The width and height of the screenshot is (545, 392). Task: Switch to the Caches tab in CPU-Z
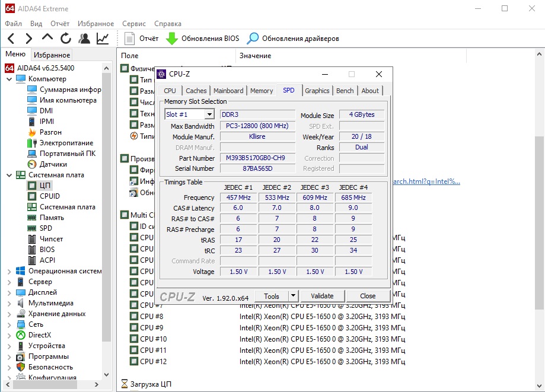196,91
